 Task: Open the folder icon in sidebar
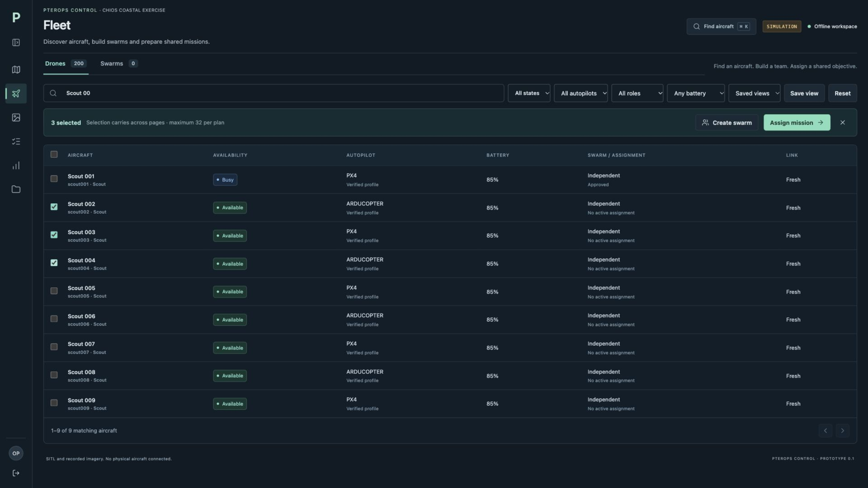[x=16, y=189]
